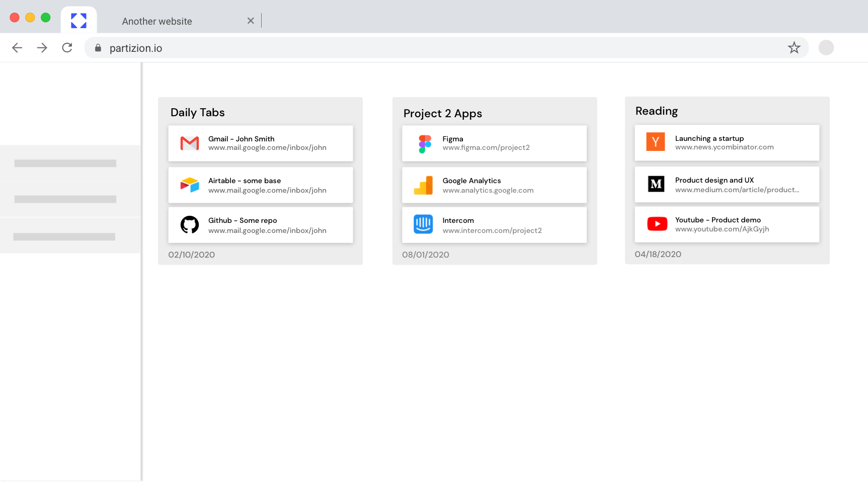This screenshot has height=482, width=868.
Task: Close the window with red button
Action: click(x=15, y=18)
